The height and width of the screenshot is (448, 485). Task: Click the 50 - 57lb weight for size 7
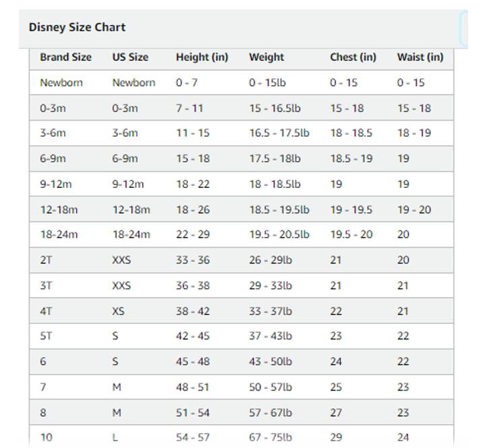(x=270, y=387)
